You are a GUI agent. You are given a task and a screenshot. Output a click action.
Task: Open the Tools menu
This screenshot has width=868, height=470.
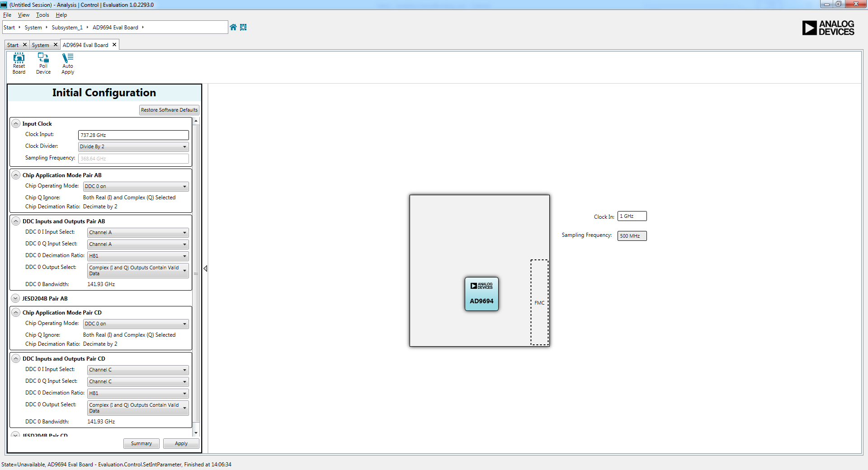42,15
